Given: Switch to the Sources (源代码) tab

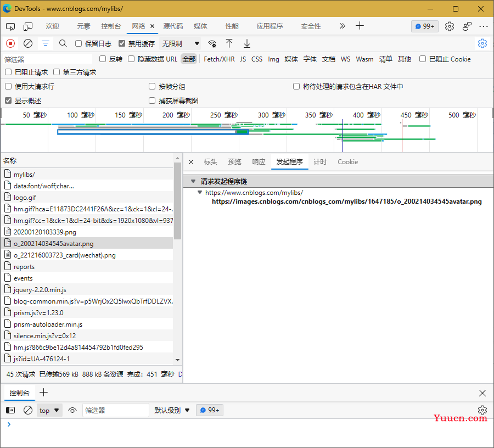Looking at the screenshot, I should coord(173,26).
